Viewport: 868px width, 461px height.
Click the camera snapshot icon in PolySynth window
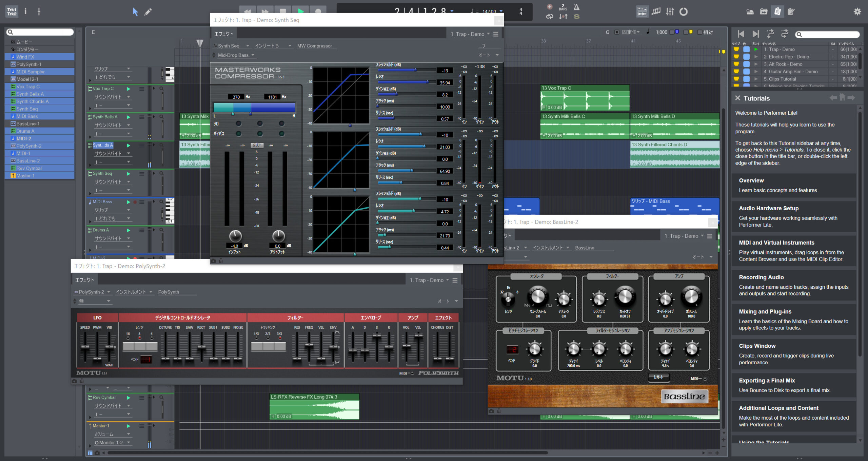[x=74, y=381]
